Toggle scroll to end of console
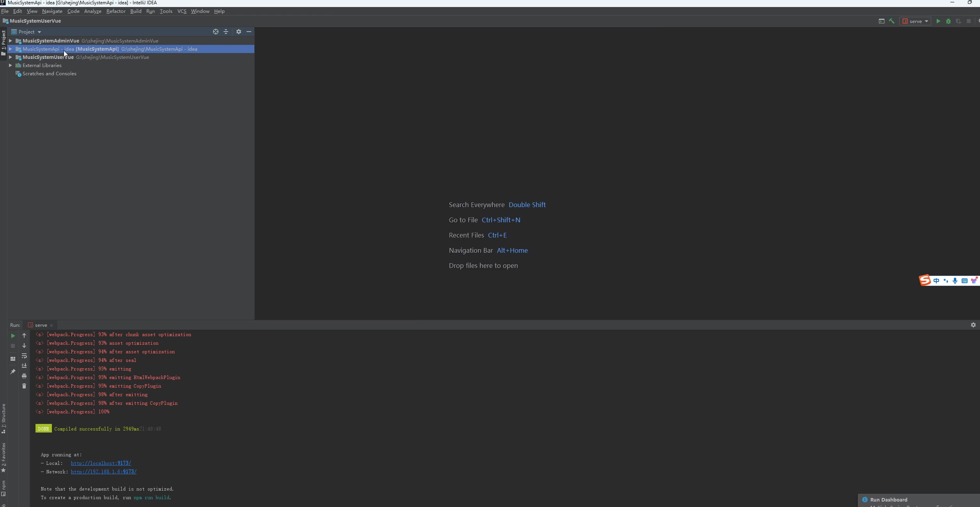980x507 pixels. (24, 366)
